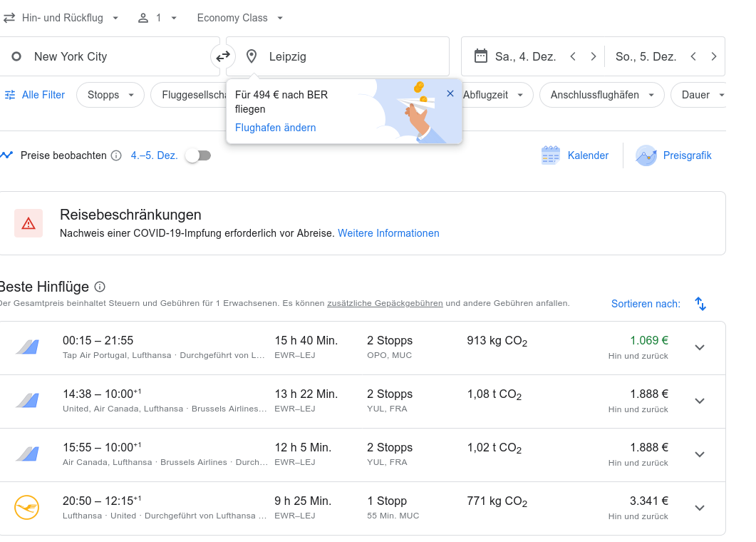756x542 pixels.
Task: Open the Dauer filter dropdown
Action: (698, 95)
